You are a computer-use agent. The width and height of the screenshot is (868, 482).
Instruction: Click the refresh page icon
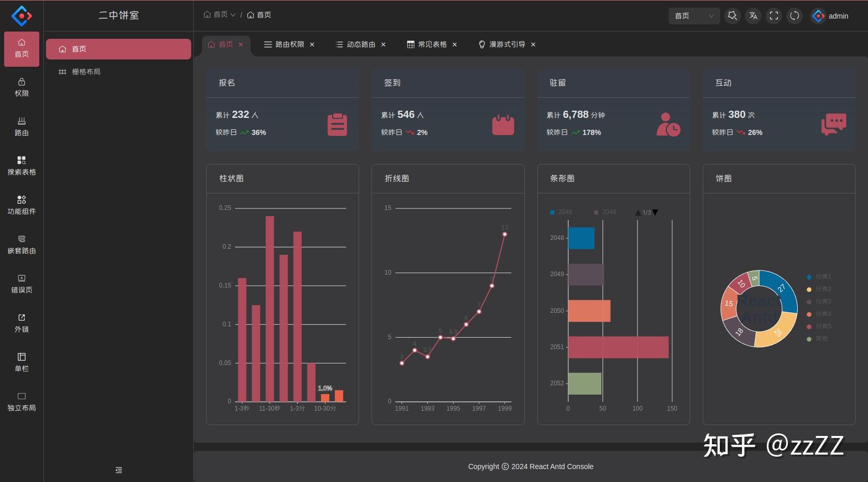coord(795,16)
